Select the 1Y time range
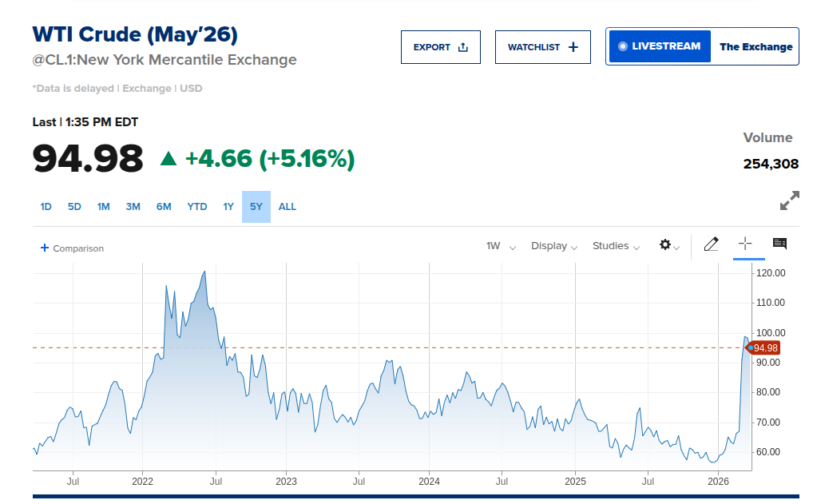 tap(228, 206)
